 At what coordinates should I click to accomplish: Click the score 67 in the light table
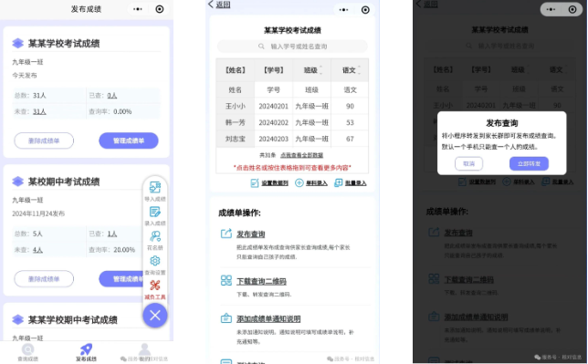(x=350, y=139)
